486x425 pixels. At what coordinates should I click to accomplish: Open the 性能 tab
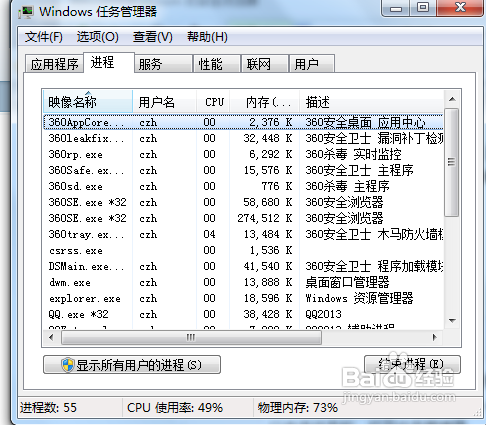click(x=217, y=64)
